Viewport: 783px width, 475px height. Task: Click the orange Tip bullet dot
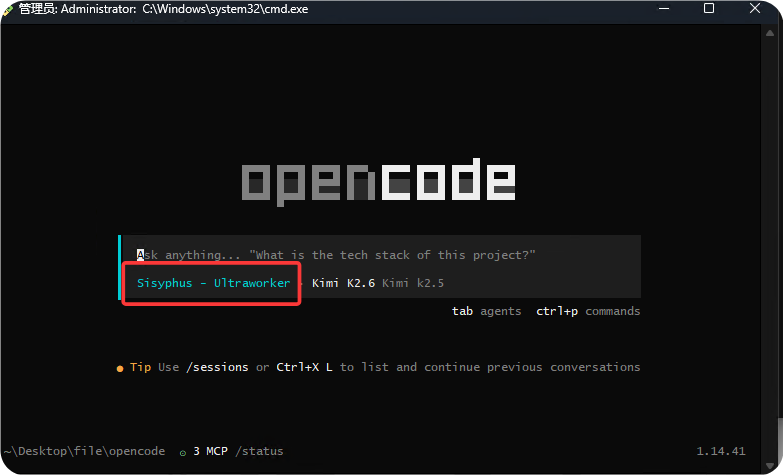[120, 369]
